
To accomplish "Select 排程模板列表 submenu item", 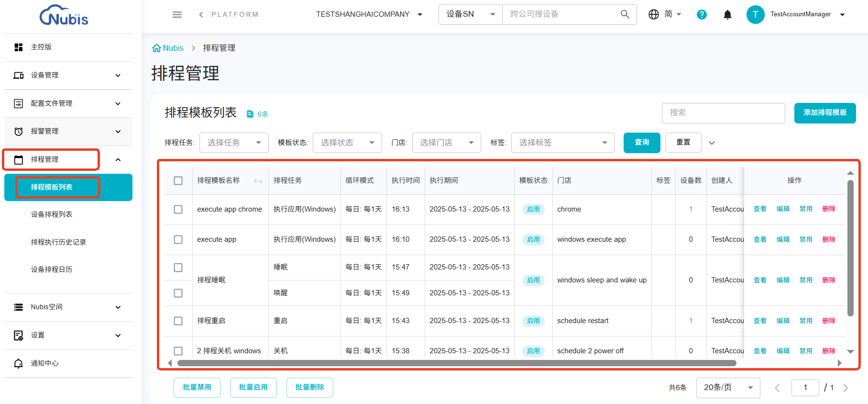I will (68, 187).
